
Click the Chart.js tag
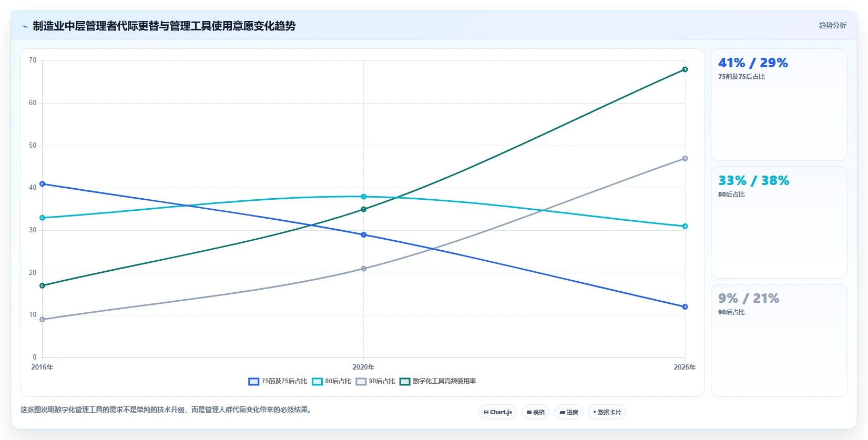(498, 412)
